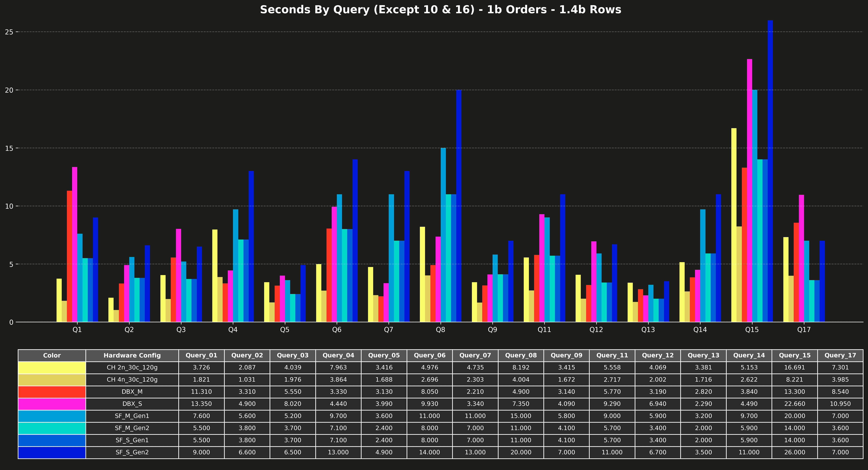Viewport: 868px width, 470px height.
Task: Click the red bar in Q1
Action: pos(69,256)
